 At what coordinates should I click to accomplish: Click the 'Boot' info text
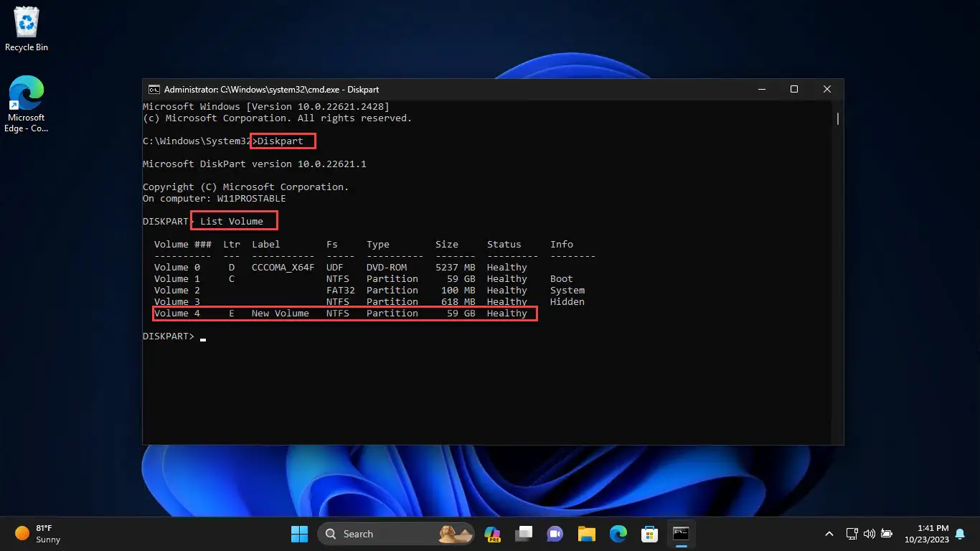(562, 279)
